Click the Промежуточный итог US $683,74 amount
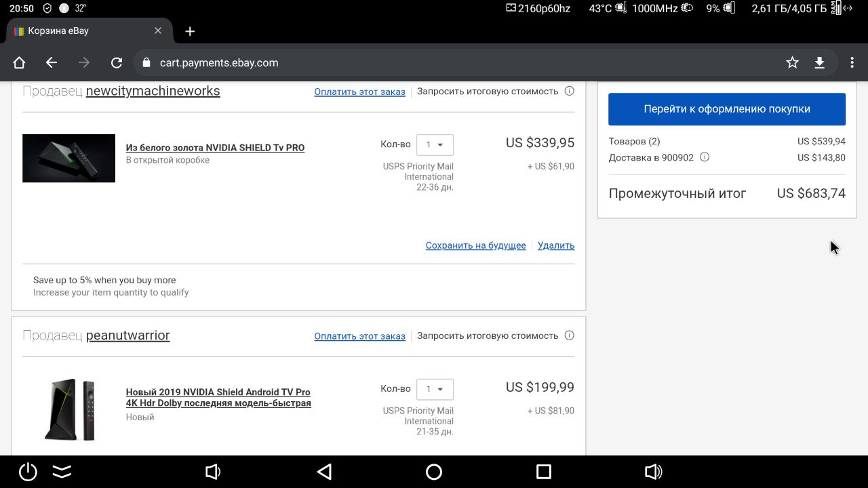This screenshot has height=488, width=868. 811,193
